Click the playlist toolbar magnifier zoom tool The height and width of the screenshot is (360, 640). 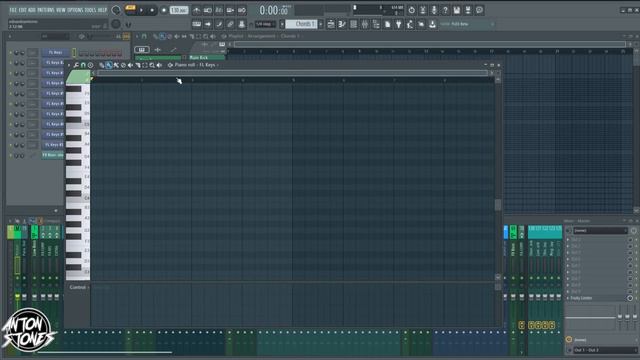(x=205, y=36)
